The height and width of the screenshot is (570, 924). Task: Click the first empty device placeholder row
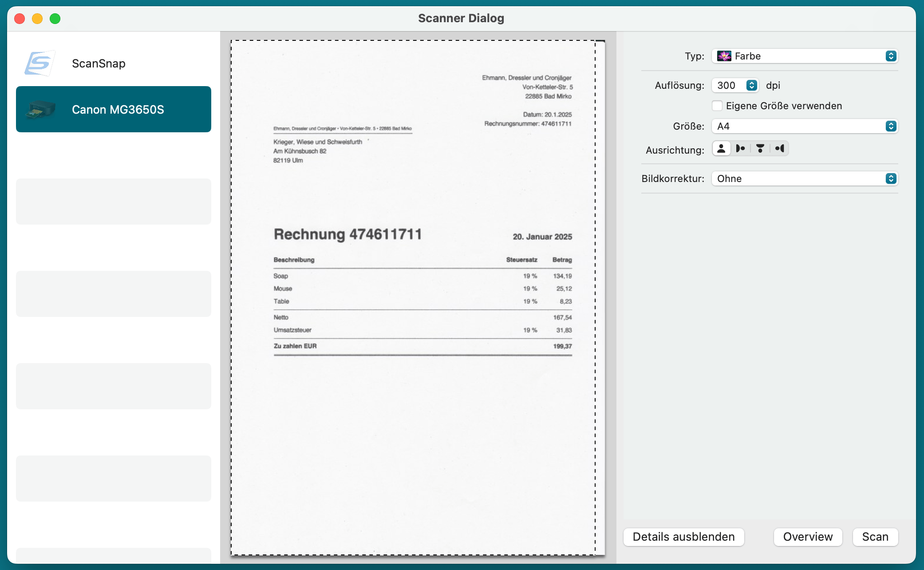pos(114,201)
